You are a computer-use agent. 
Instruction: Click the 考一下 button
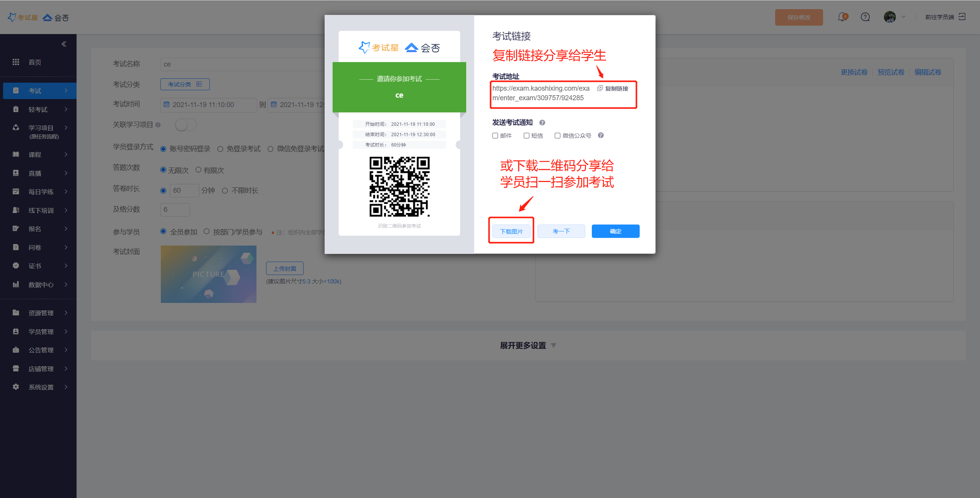click(x=561, y=231)
